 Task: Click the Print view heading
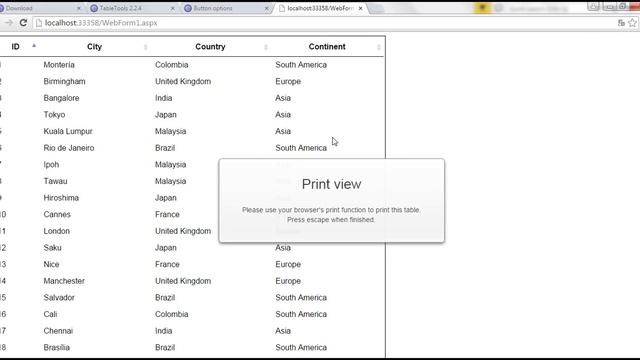[331, 184]
